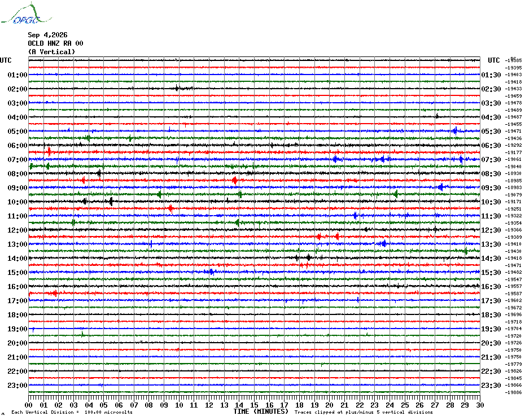Click the TIME (MINUTES) axis title
This screenshot has width=525, height=420.
[261, 412]
